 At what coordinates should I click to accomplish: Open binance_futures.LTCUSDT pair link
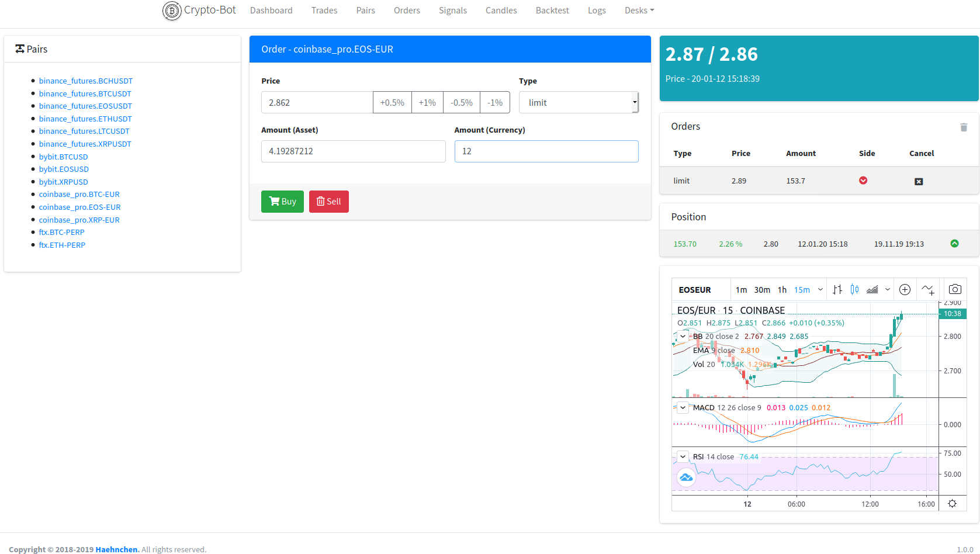(x=84, y=131)
